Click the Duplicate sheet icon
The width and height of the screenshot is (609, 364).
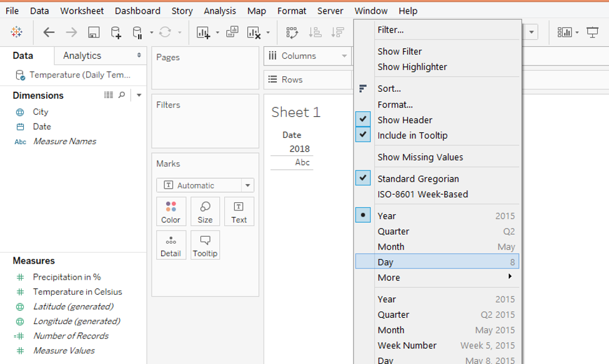click(x=232, y=32)
